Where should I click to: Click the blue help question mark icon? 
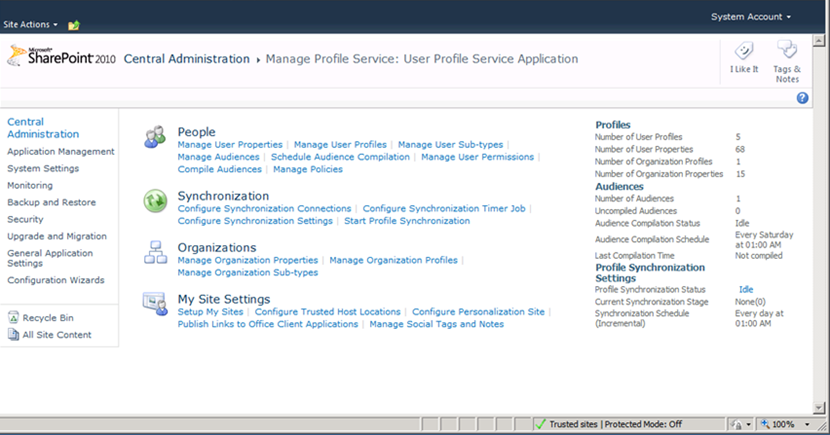pyautogui.click(x=802, y=98)
